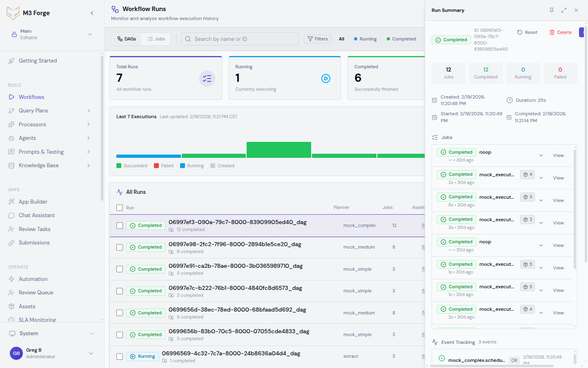Image resolution: width=588 pixels, height=368 pixels.
Task: Click the Total Runs checklist icon
Action: tap(207, 78)
